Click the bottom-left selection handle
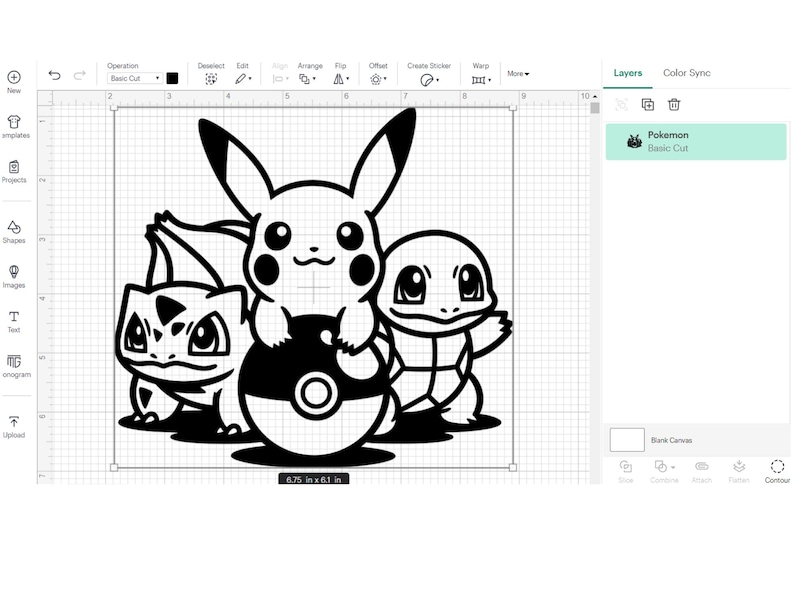Screen dimensions: 794x596 [x=114, y=467]
